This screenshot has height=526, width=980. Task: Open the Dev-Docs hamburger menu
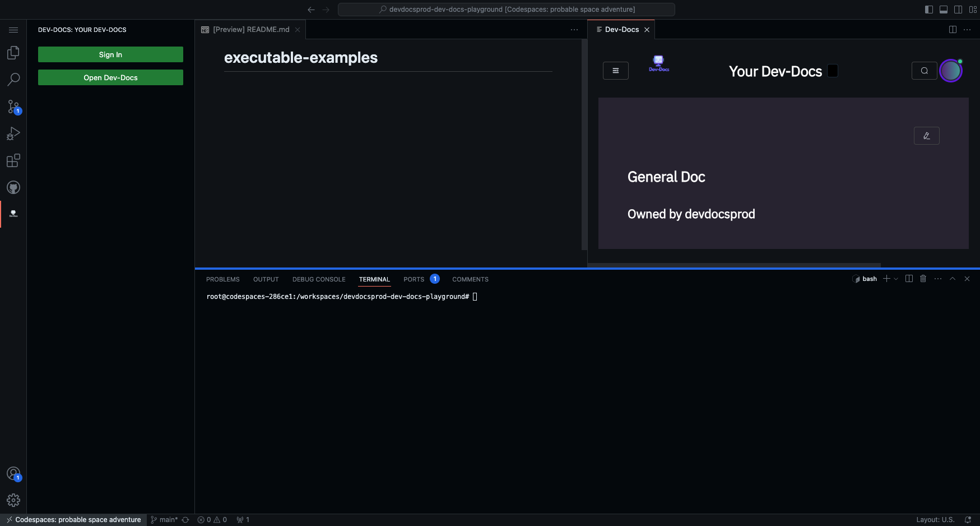(x=615, y=71)
